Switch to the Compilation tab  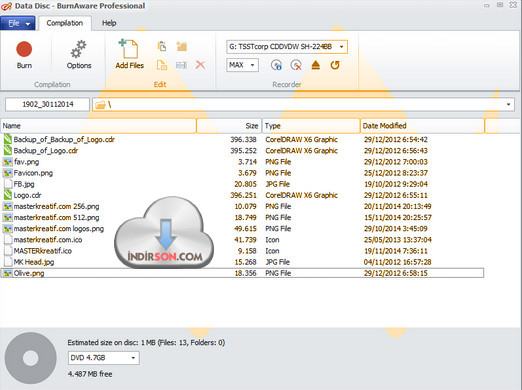coord(65,23)
